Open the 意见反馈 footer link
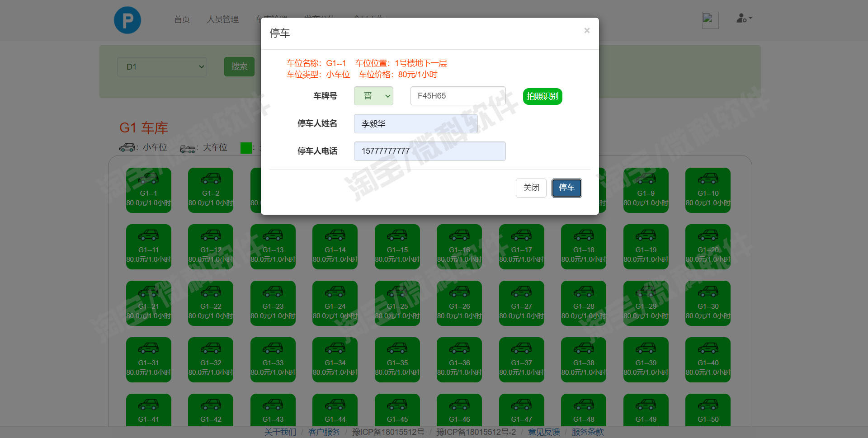This screenshot has width=868, height=438. [x=544, y=432]
